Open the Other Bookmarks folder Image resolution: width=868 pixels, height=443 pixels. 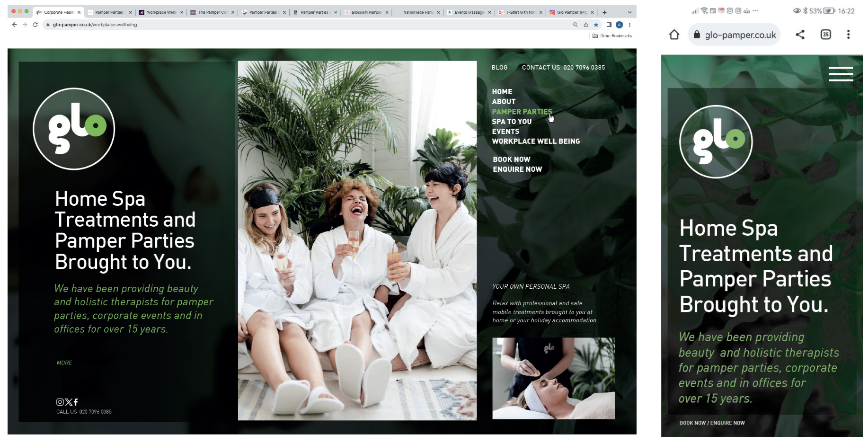612,36
